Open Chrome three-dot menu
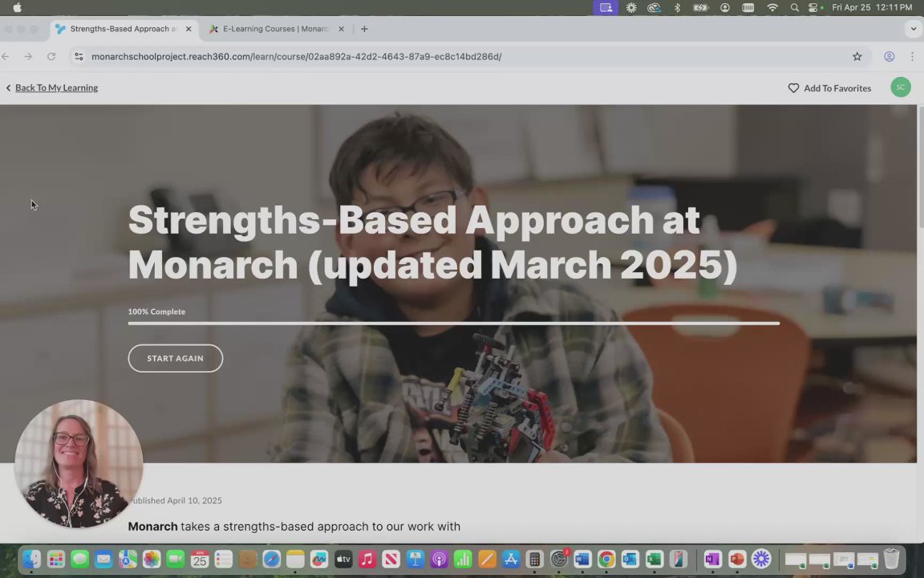Image resolution: width=924 pixels, height=578 pixels. [x=912, y=57]
